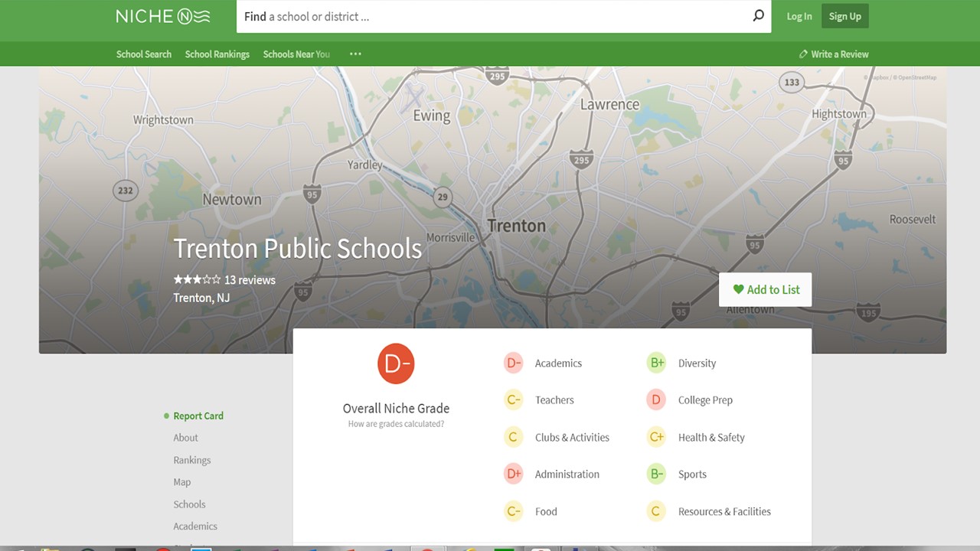The height and width of the screenshot is (551, 980).
Task: Click the Clubs & Activities label
Action: pos(572,438)
